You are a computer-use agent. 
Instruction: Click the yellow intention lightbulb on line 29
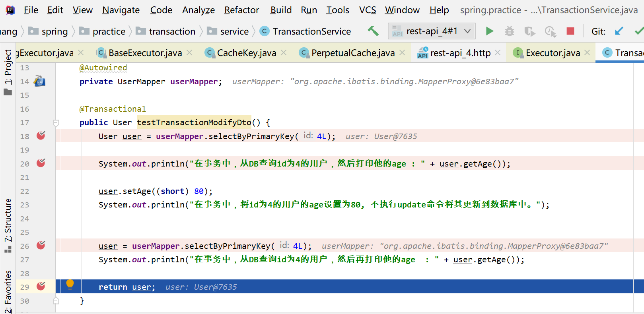(x=70, y=284)
